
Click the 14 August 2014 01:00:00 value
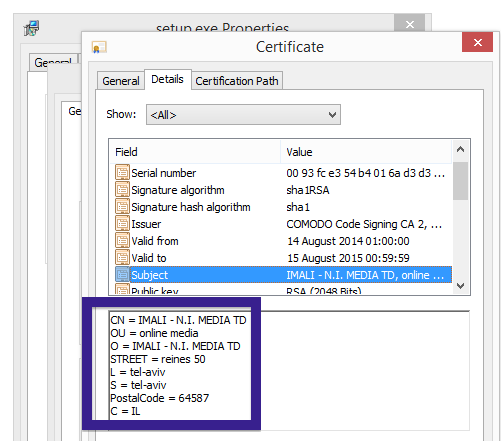click(348, 241)
